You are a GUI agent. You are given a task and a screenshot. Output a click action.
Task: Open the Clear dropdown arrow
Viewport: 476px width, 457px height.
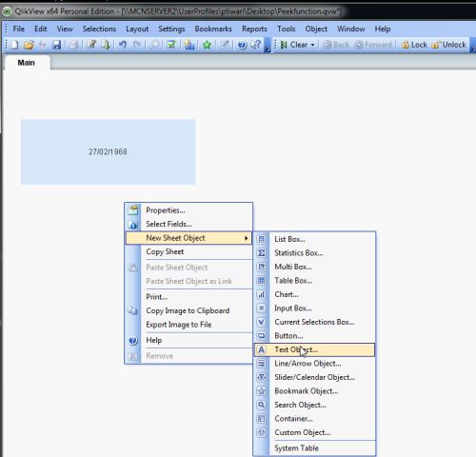pyautogui.click(x=312, y=45)
